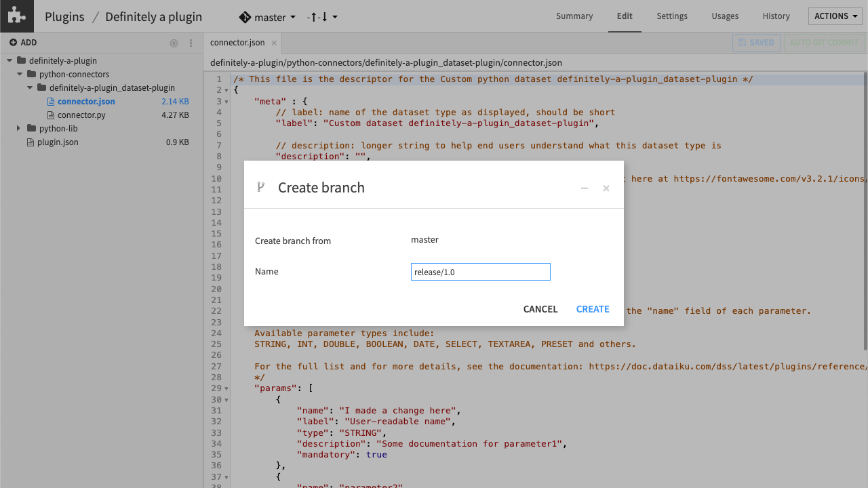868x488 pixels.
Task: Switch to the Summary tab
Action: coord(574,16)
